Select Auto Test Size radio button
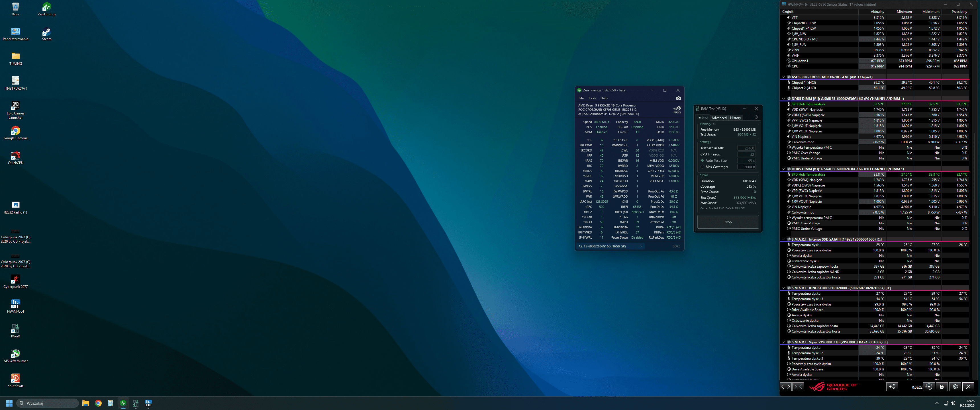 (702, 161)
